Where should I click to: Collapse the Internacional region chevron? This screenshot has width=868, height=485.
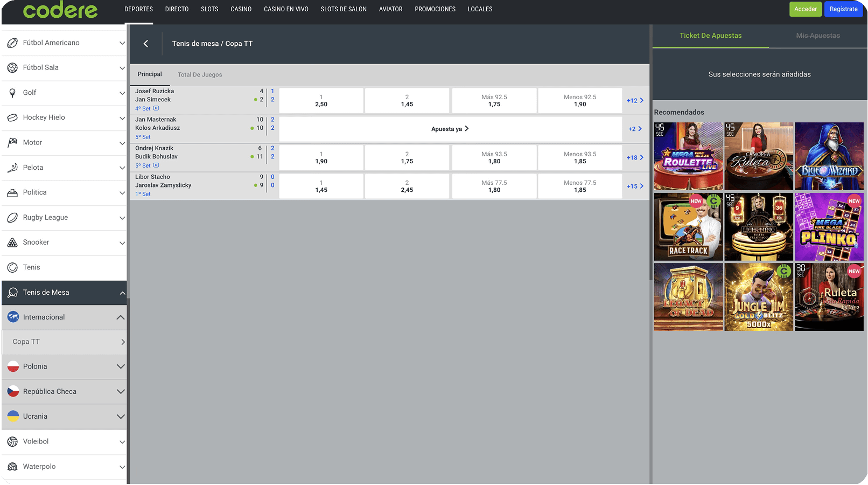(x=121, y=317)
